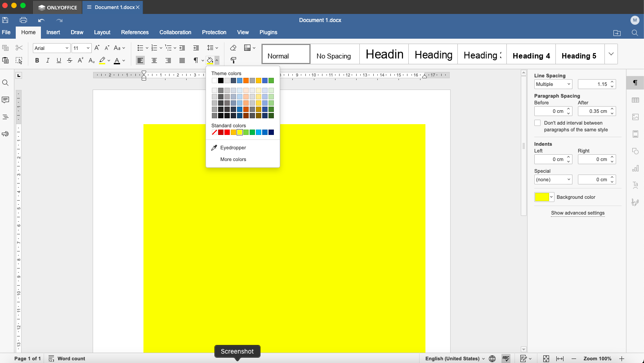Apply the Heading 4 style
The width and height of the screenshot is (644, 363).
(x=531, y=54)
